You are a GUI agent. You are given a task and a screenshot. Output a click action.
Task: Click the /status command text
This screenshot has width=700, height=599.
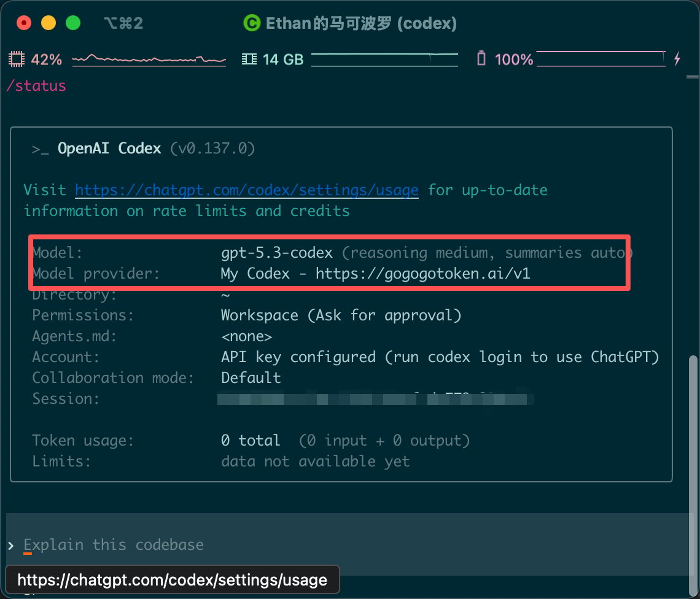pyautogui.click(x=36, y=86)
